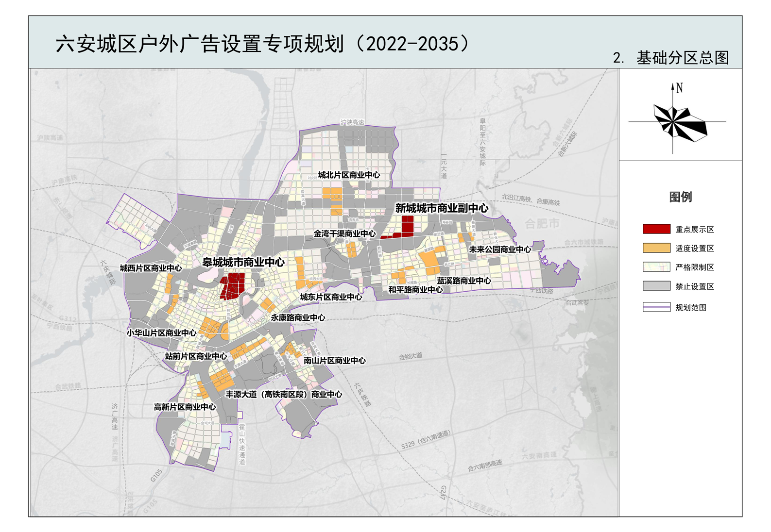Viewport: 771px width, 532px height.
Task: Click the 金湾干渠商业中心 label
Action: point(344,234)
